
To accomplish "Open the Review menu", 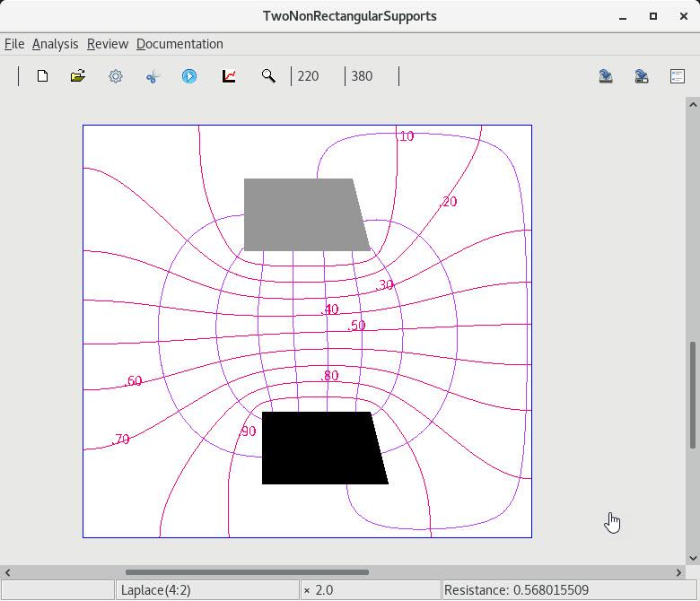I will pyautogui.click(x=108, y=44).
